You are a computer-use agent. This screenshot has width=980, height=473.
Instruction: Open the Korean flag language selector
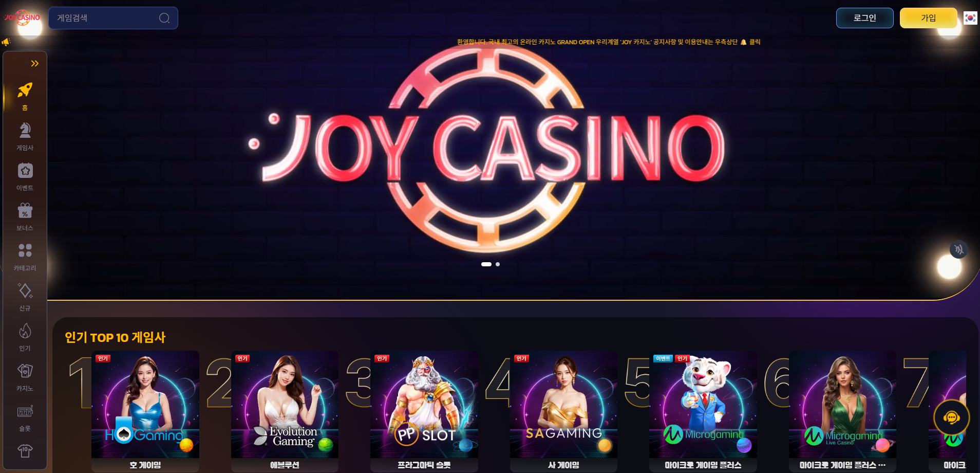pos(970,18)
